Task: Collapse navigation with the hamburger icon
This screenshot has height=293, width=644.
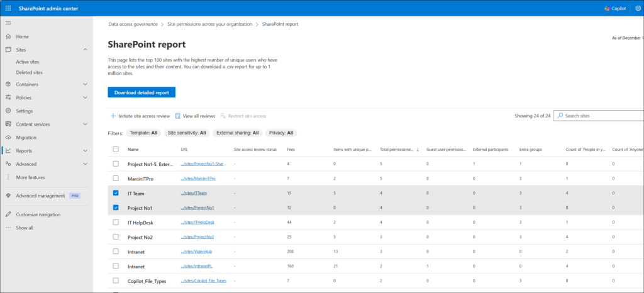Action: coord(8,23)
